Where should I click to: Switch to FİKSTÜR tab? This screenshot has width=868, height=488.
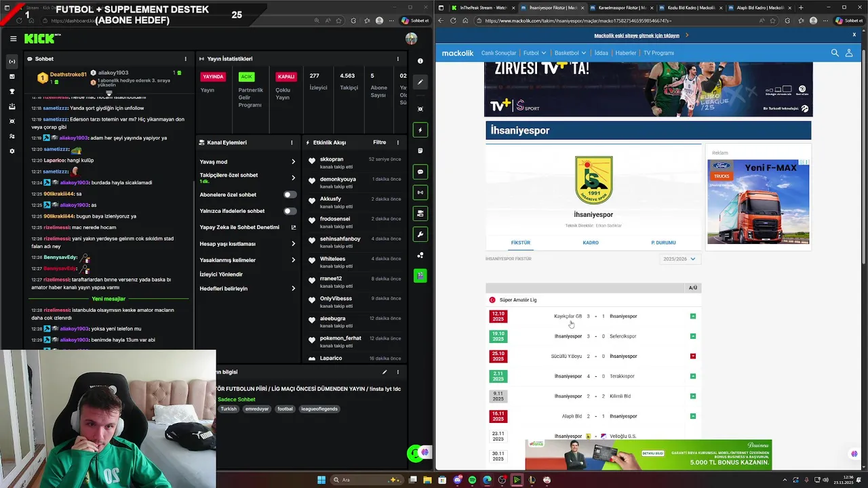click(521, 243)
